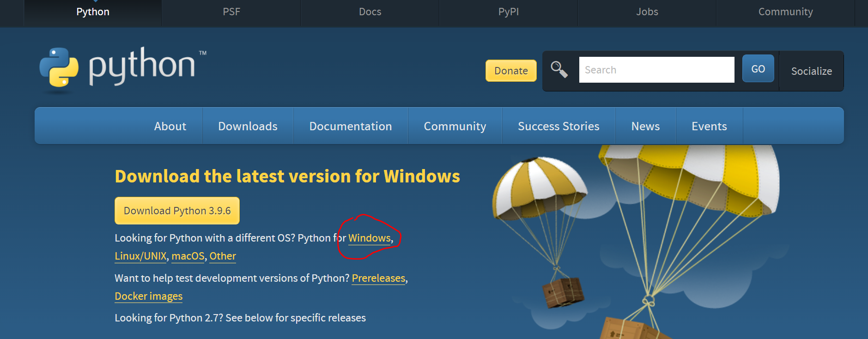Open the Python tab in top bar

point(93,12)
